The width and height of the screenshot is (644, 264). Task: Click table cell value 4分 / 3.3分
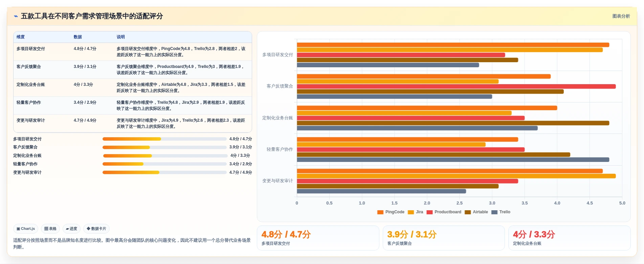pos(83,85)
